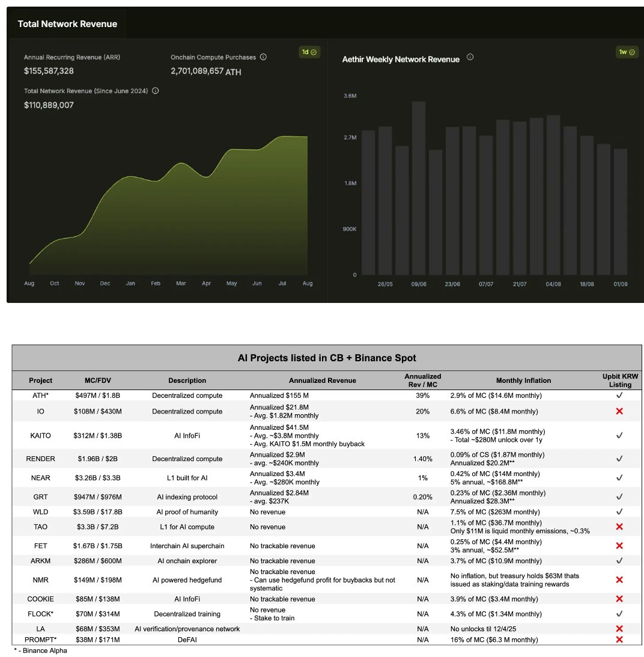Click the MC/FDV column header
The image size is (644, 657).
(97, 380)
